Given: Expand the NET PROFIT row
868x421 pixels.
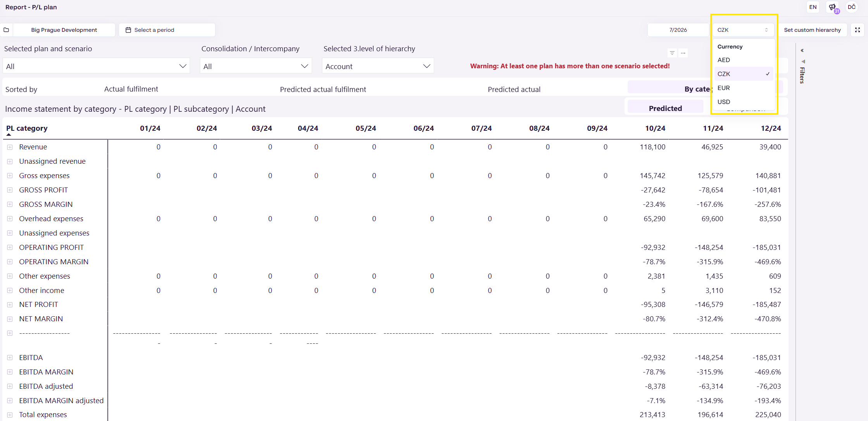Looking at the screenshot, I should (x=10, y=305).
